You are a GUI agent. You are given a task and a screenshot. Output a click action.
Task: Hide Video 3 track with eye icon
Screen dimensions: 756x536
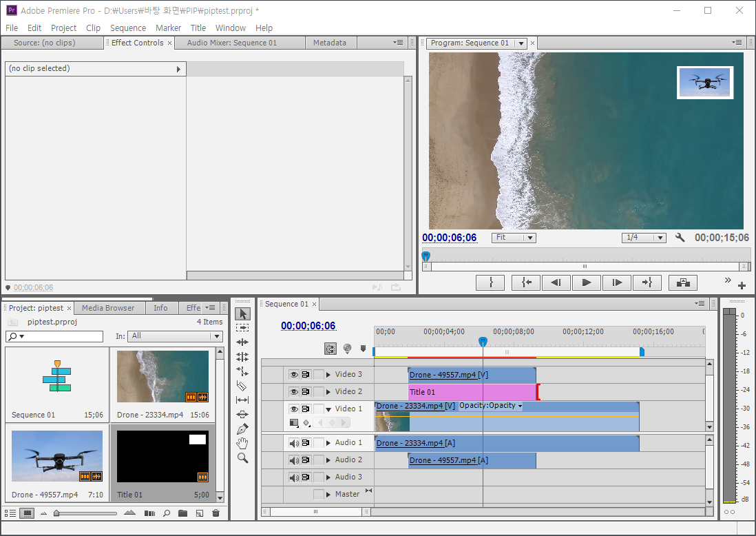click(294, 375)
